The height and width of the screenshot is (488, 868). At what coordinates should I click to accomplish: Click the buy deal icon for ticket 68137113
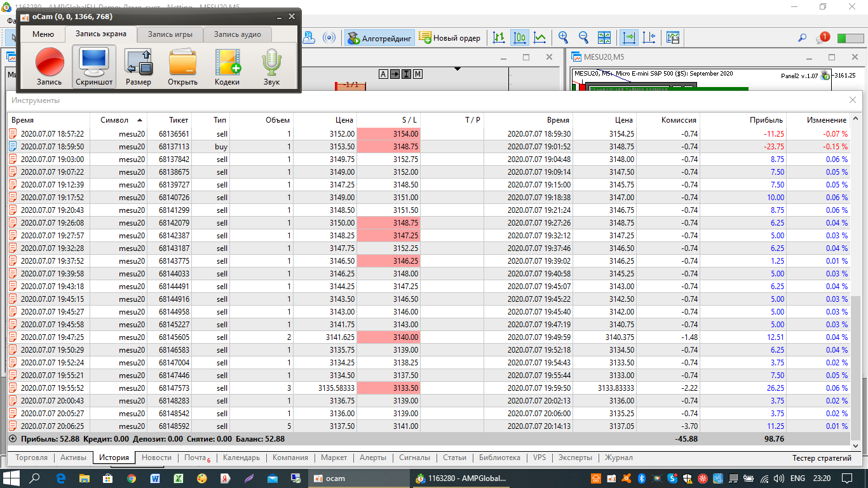coord(13,147)
